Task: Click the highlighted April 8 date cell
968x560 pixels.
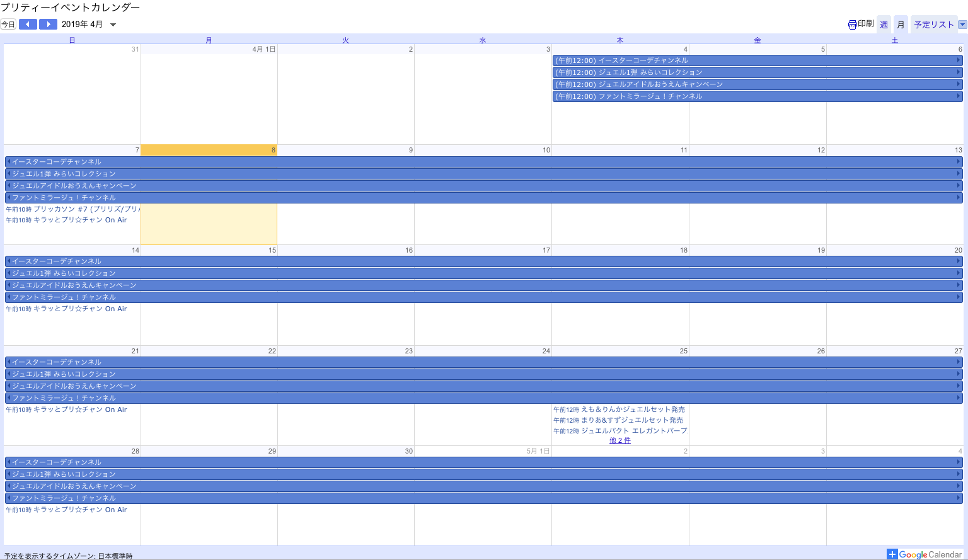Action: 209,224
